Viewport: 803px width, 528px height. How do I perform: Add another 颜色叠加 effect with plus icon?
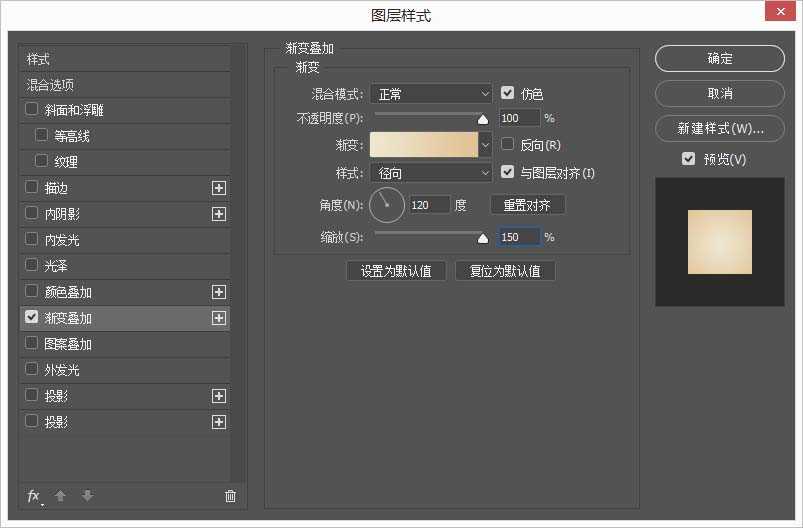[x=219, y=292]
